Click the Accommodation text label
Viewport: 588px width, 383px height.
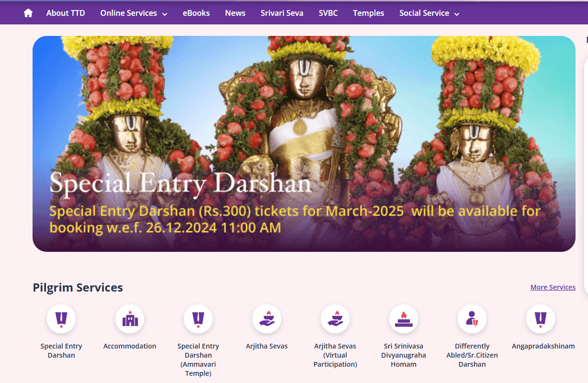pos(130,346)
